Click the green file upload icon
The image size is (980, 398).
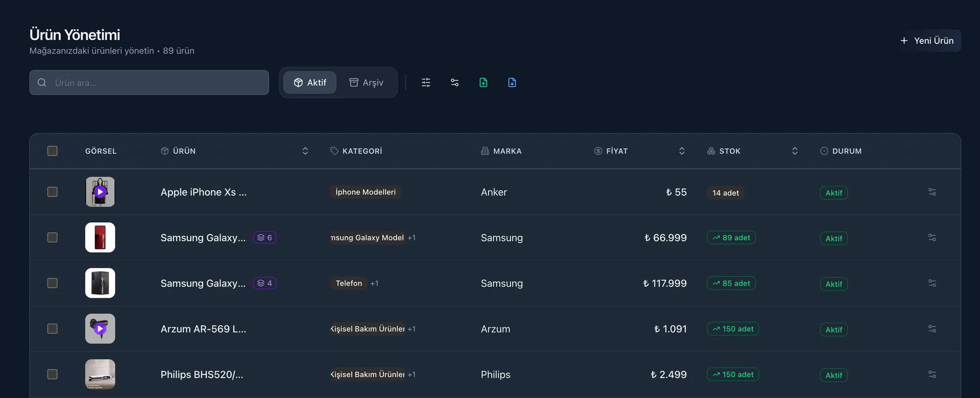tap(483, 83)
